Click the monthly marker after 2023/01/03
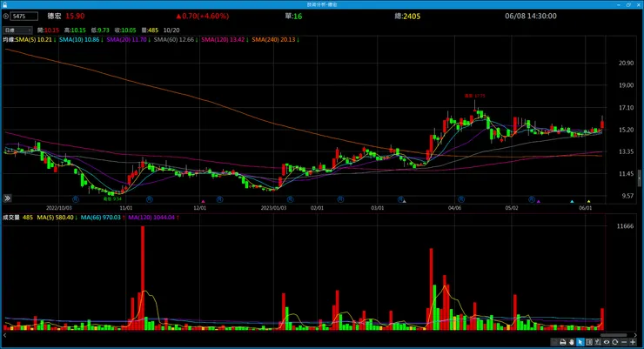644x349 pixels. point(290,199)
